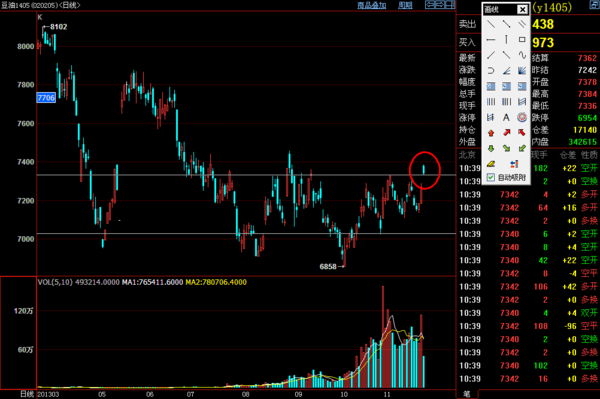Screen dimensions: 600x399
Task: Select the linear regression band tool
Action: [x=491, y=117]
